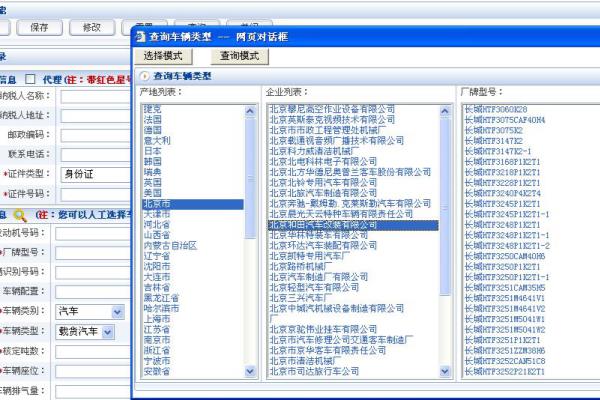Screen dimensions: 600x400
Task: Click down arrow of 企业列表 scrollbar
Action: 445,371
